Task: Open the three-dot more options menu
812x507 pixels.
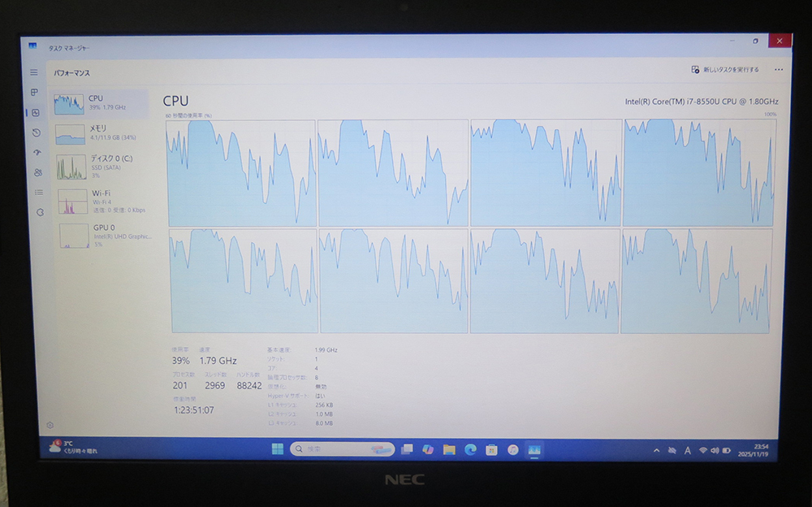Action: (x=779, y=70)
